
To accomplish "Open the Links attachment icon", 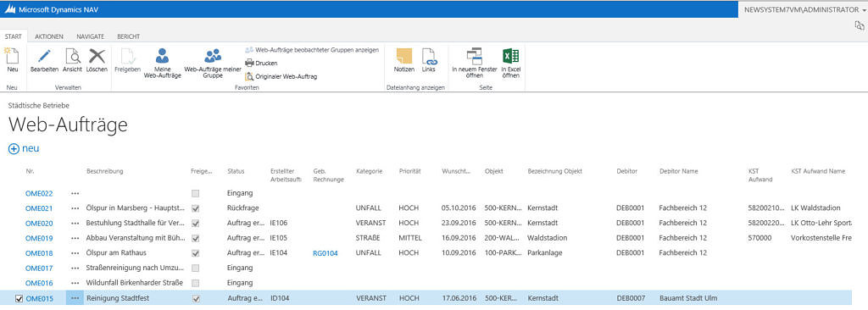I will (429, 56).
